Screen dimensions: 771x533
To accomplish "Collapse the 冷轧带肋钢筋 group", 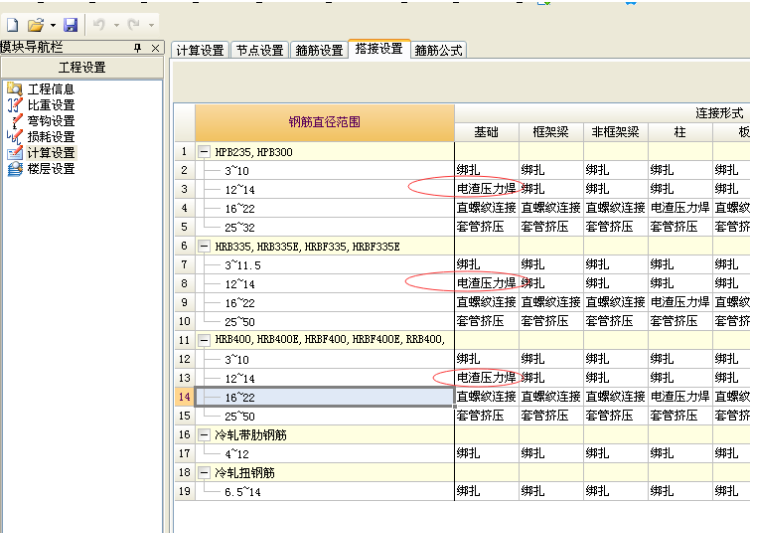I will coord(204,435).
